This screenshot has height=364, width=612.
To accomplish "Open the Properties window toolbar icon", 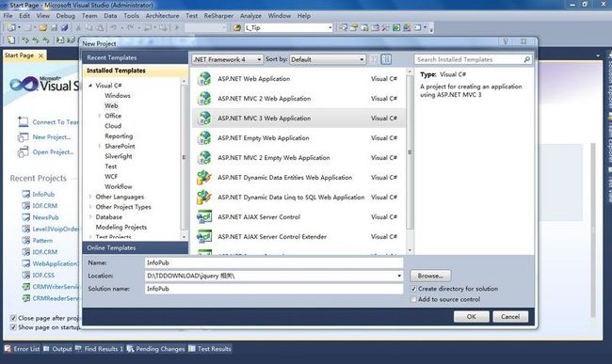I will [x=354, y=27].
